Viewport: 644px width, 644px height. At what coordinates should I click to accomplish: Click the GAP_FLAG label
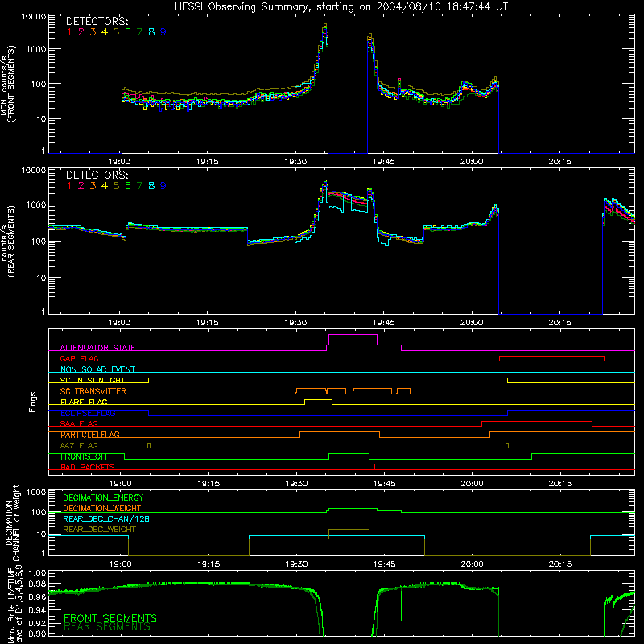[79, 358]
